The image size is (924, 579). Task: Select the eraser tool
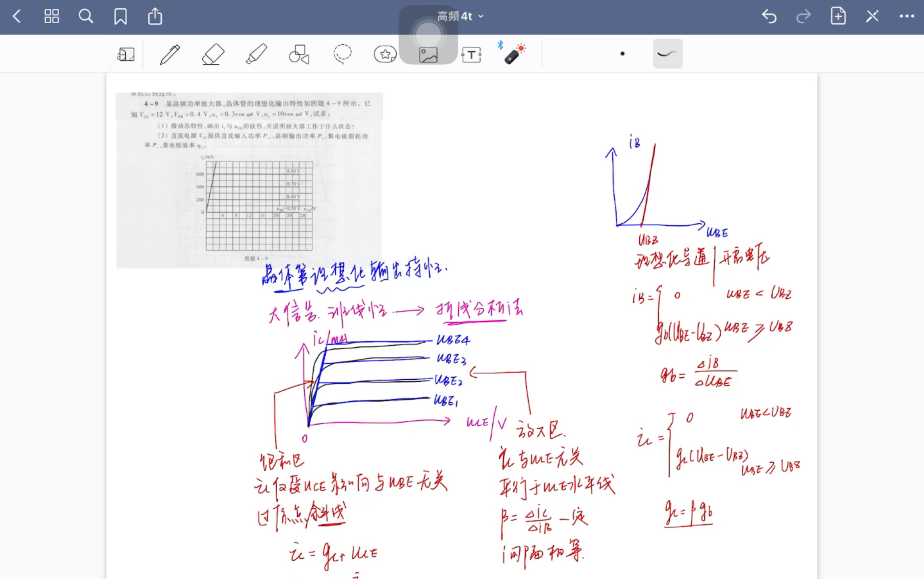click(x=213, y=53)
